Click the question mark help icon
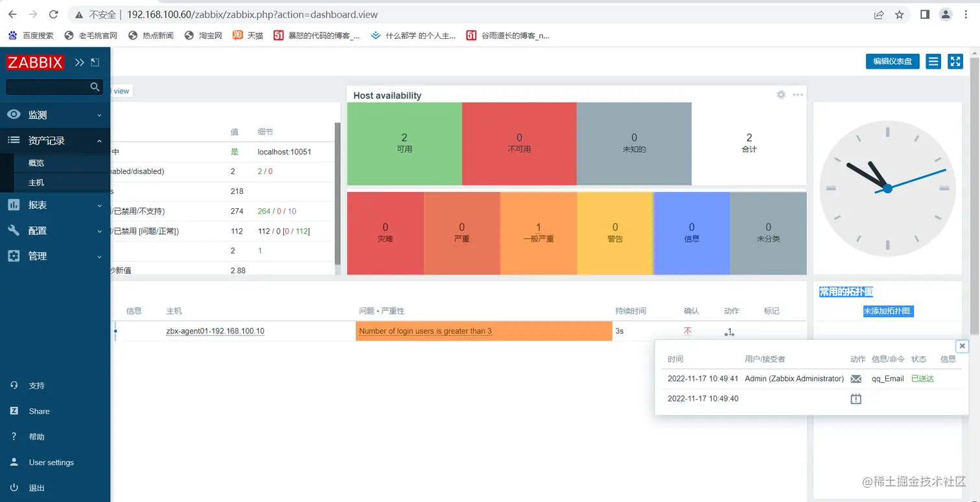The image size is (980, 502). (x=14, y=436)
